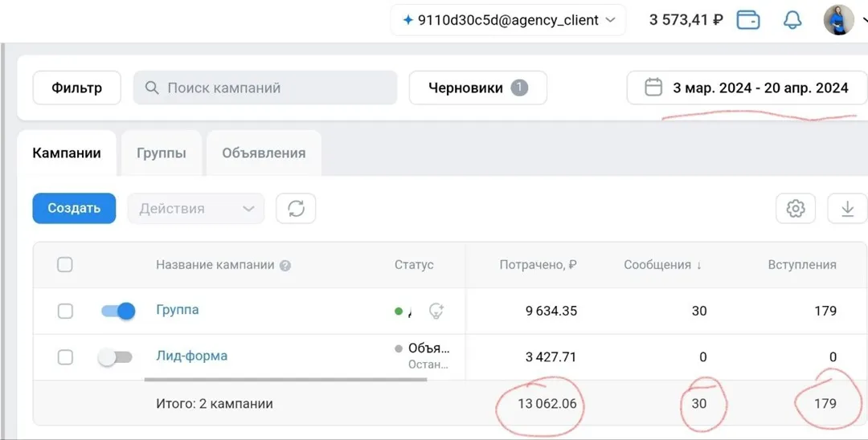This screenshot has width=868, height=440.
Task: Open the user profile avatar
Action: 839,20
